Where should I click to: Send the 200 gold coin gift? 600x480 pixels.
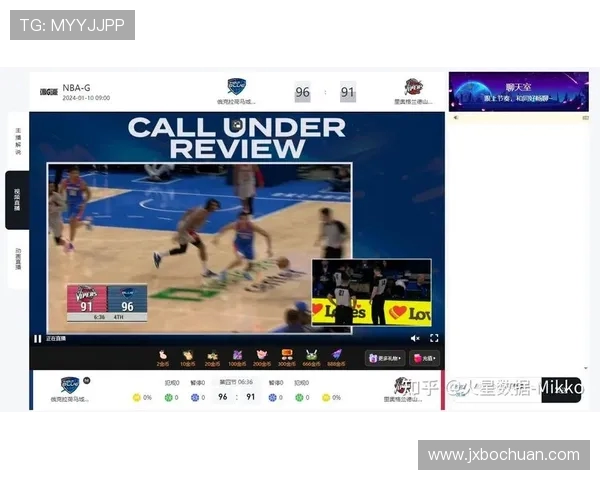(262, 356)
